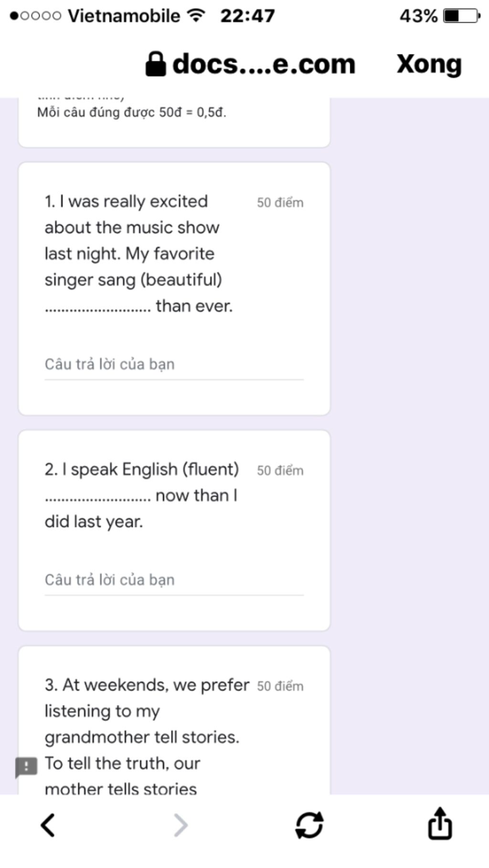The height and width of the screenshot is (868, 489).
Task: Tap the status bar clock 22:47
Action: [247, 16]
